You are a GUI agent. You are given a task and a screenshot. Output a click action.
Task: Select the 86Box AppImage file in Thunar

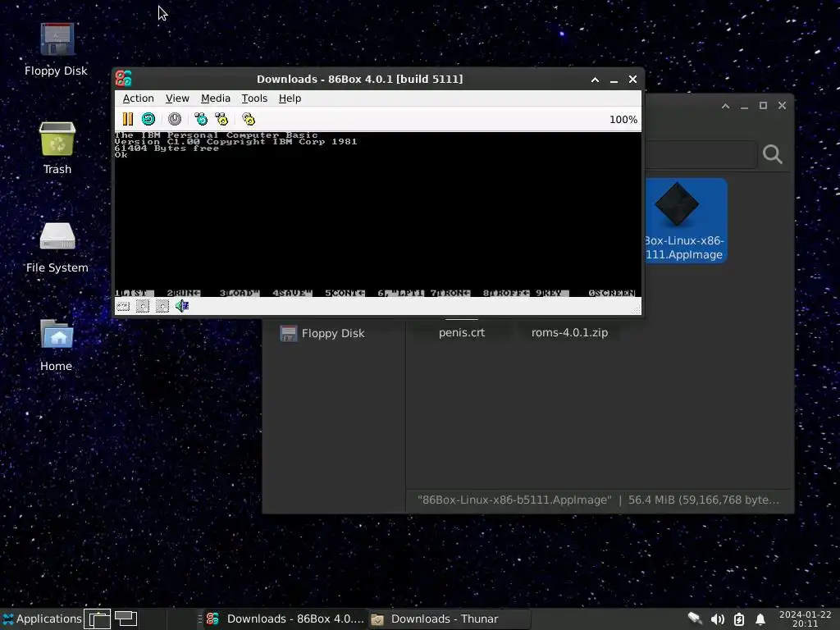tap(685, 220)
